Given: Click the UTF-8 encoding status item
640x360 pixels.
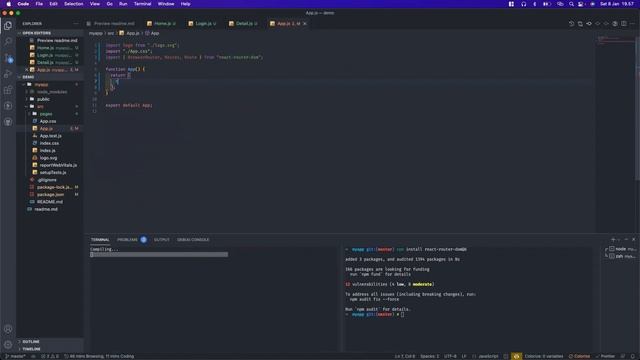Looking at the screenshot, I should pyautogui.click(x=450, y=356).
